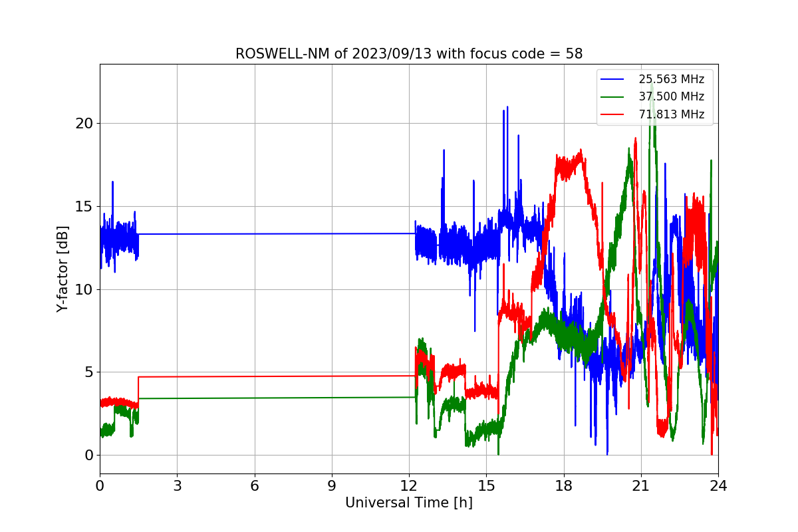Click the Y-factor [dB] axis label

click(x=63, y=269)
